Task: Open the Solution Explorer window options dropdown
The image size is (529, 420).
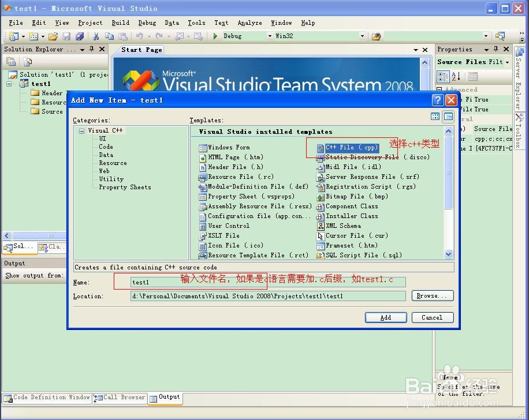Action: pos(82,50)
